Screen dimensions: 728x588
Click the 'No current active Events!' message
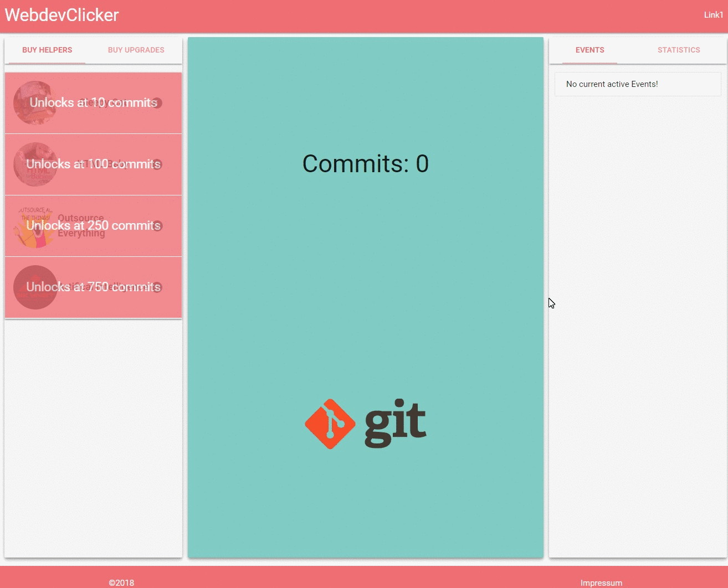(612, 84)
